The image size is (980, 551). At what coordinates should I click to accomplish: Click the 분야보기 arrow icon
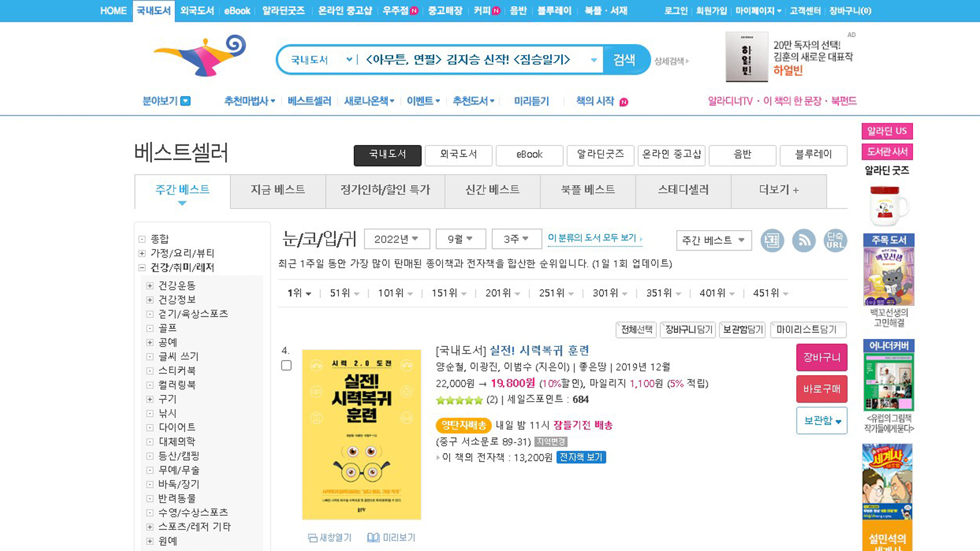click(186, 101)
